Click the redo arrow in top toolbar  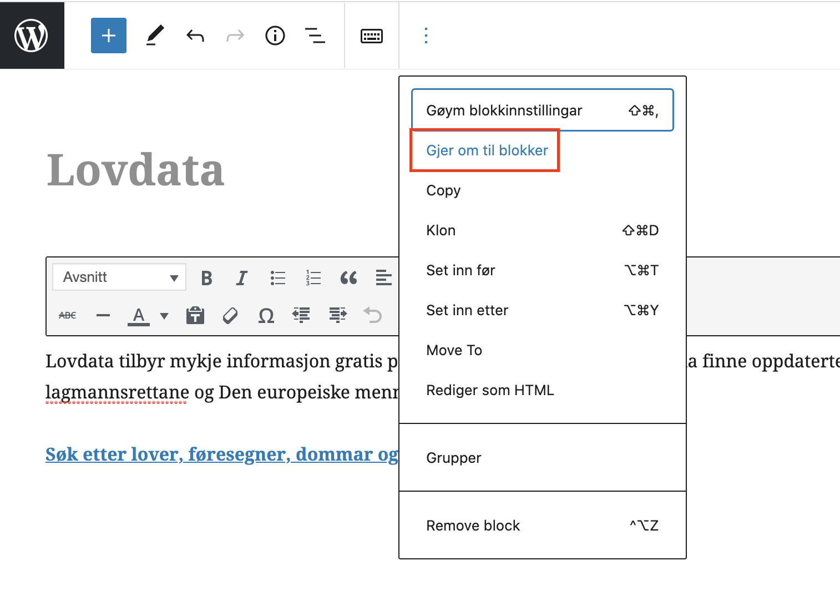click(235, 36)
